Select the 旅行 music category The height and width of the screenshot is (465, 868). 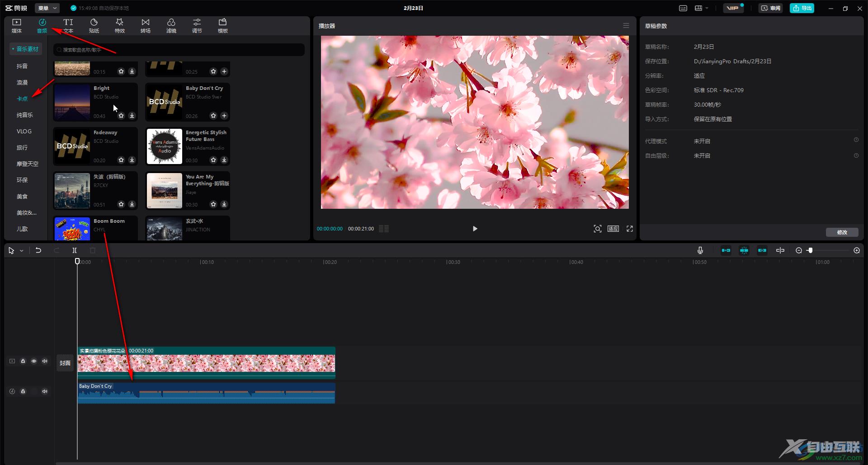22,147
